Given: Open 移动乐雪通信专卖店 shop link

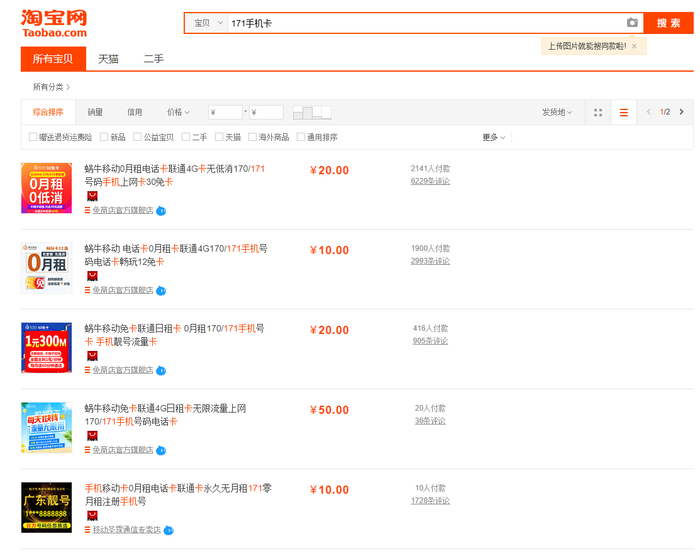Looking at the screenshot, I should [127, 530].
